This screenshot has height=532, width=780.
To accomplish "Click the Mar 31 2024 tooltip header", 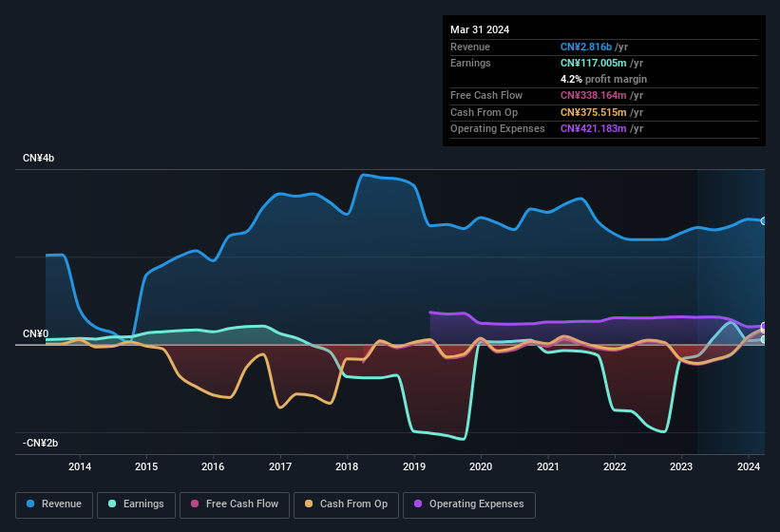I will click(480, 29).
